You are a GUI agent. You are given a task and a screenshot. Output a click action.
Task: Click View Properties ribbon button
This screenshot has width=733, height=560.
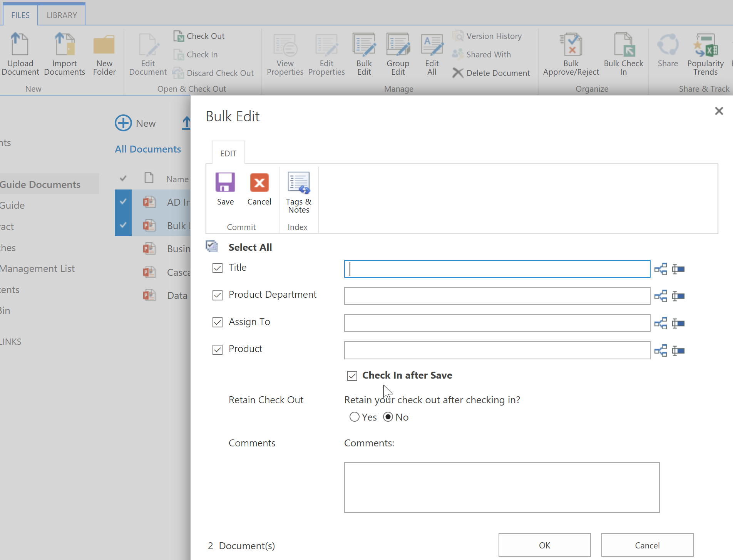[x=285, y=54]
